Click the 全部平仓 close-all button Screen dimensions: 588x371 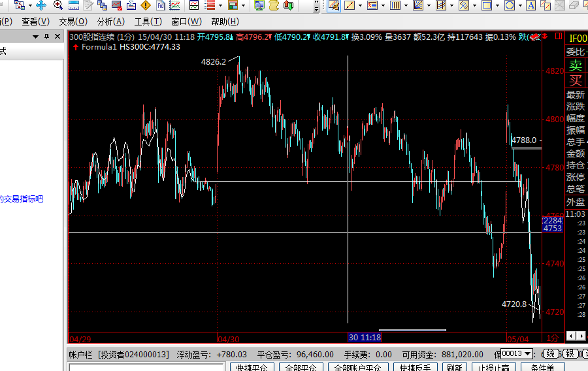click(300, 367)
